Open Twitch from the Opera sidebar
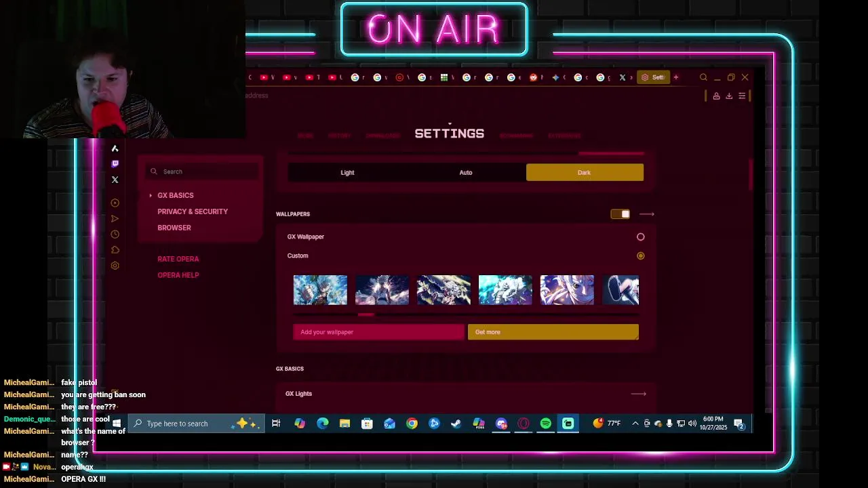Screen dimensions: 868x488 point(115,163)
